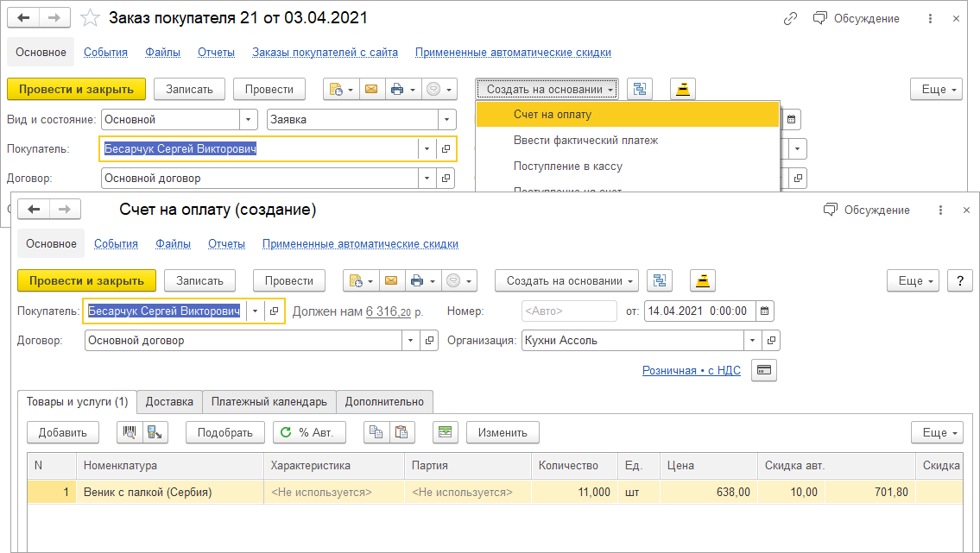Click the data terminal load icon in the goods toolbar
Viewport: 980px width, 553px height.
point(155,432)
